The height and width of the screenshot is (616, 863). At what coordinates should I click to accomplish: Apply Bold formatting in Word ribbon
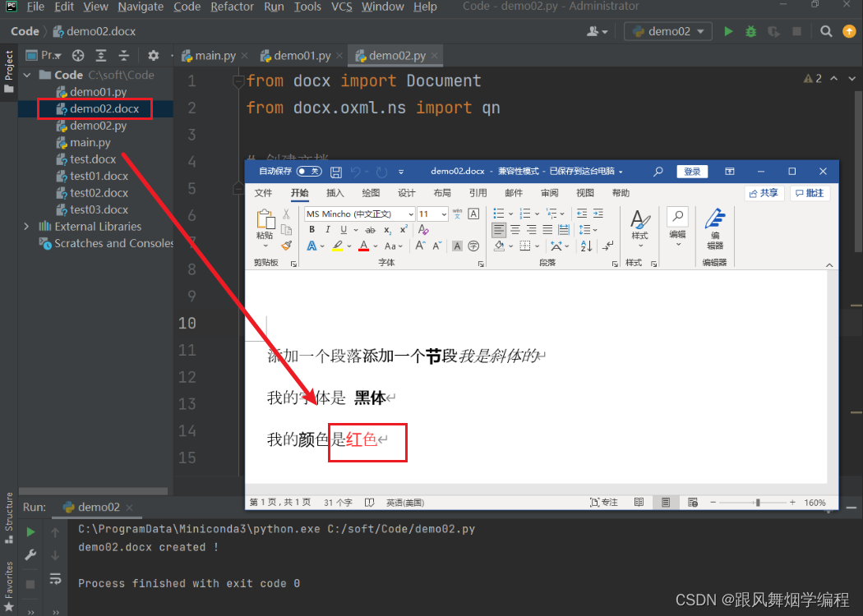(x=312, y=229)
